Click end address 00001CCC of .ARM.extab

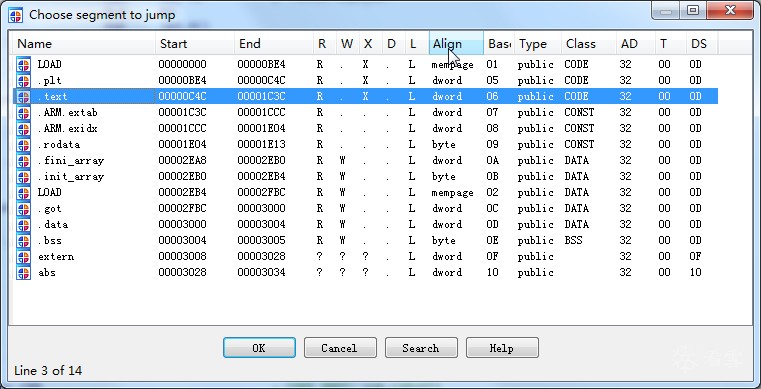coord(261,113)
